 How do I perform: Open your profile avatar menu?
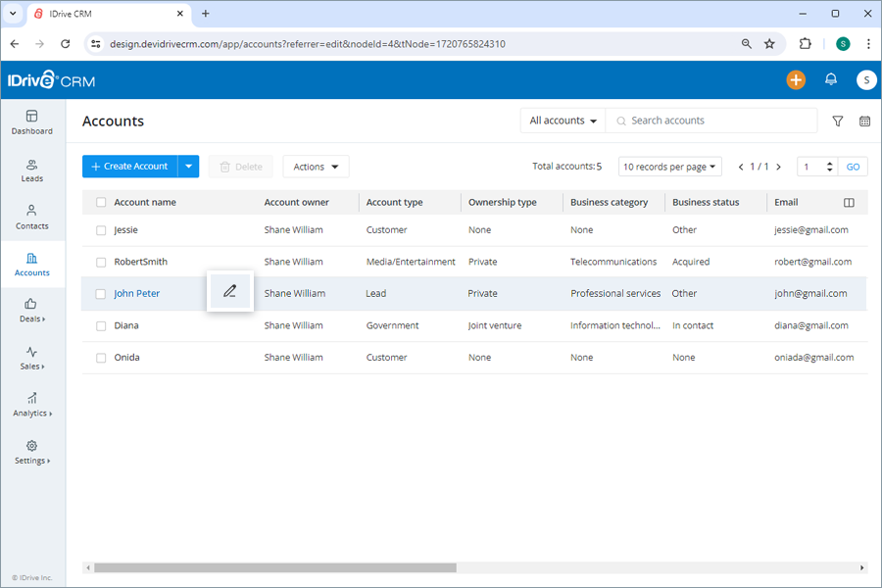pyautogui.click(x=866, y=80)
